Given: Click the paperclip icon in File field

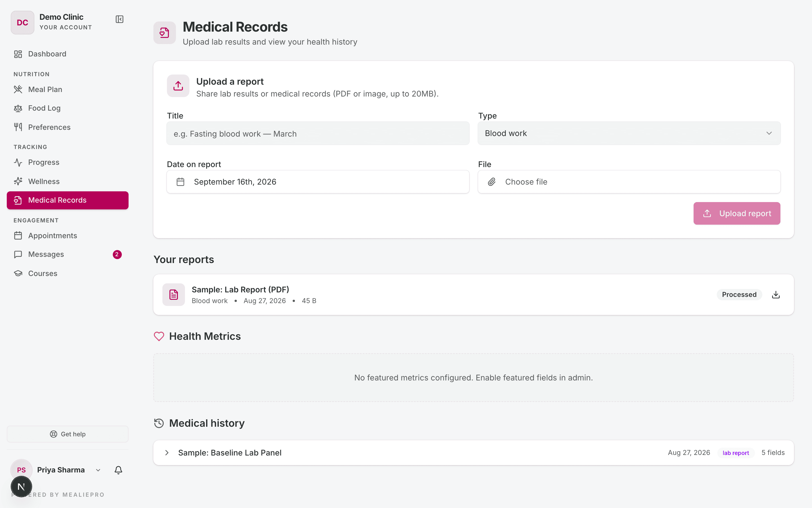Looking at the screenshot, I should coord(491,182).
